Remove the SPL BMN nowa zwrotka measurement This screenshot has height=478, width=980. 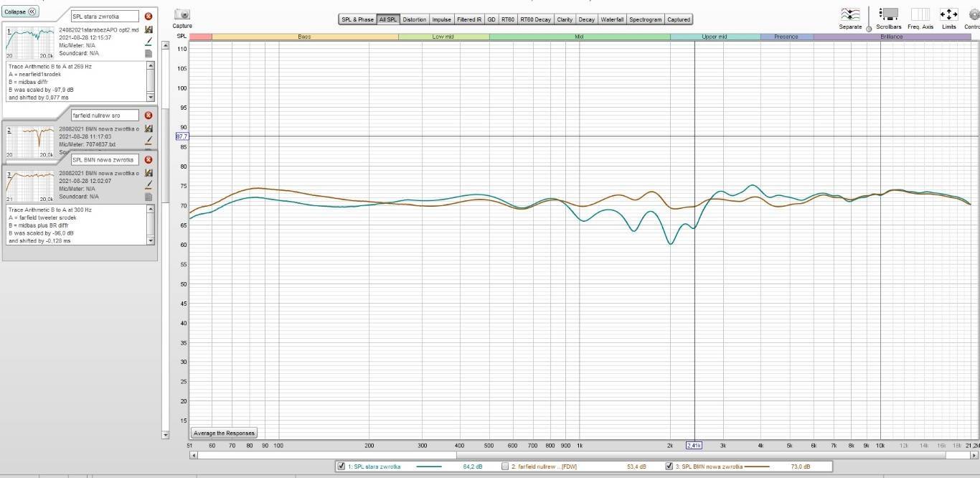[x=149, y=159]
